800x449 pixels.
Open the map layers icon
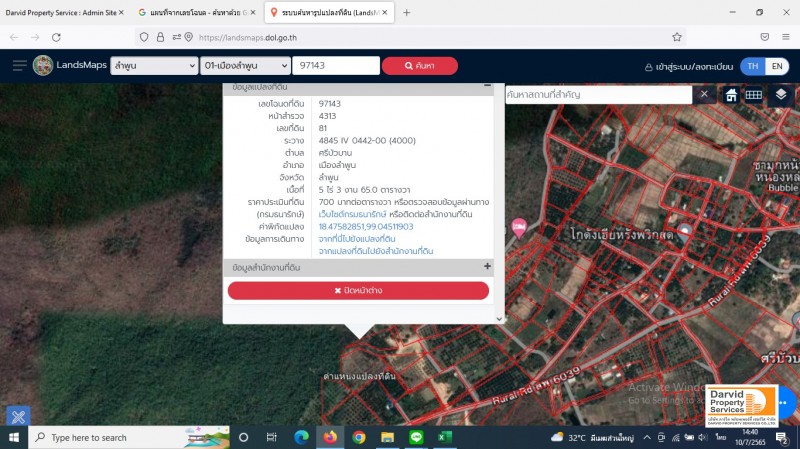[x=781, y=95]
